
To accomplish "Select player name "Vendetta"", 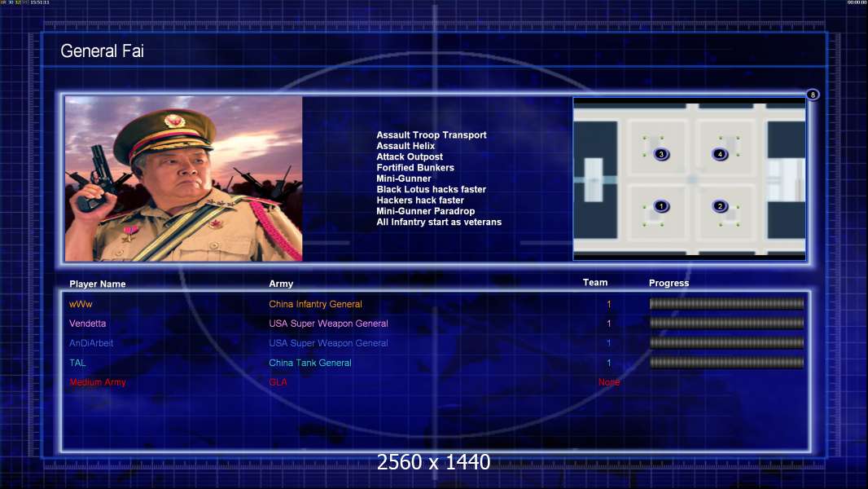I will point(87,324).
